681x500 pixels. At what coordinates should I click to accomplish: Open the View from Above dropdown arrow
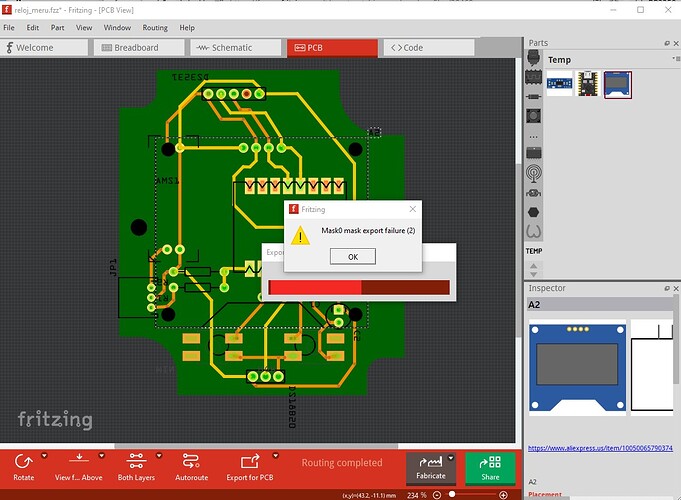click(102, 456)
